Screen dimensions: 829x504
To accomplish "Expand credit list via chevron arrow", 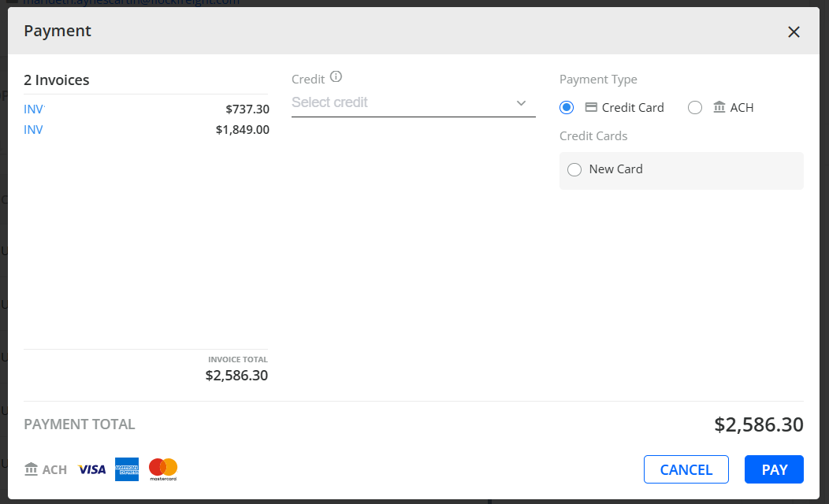I will pyautogui.click(x=522, y=103).
